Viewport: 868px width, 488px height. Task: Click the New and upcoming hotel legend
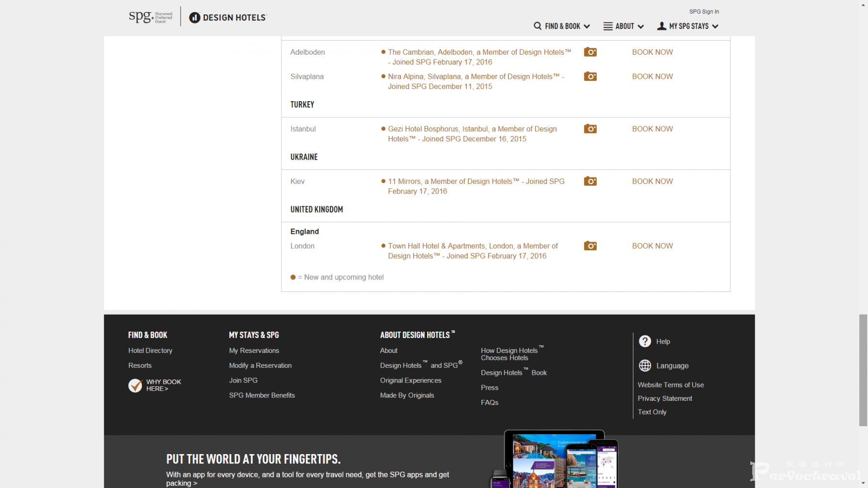click(337, 277)
